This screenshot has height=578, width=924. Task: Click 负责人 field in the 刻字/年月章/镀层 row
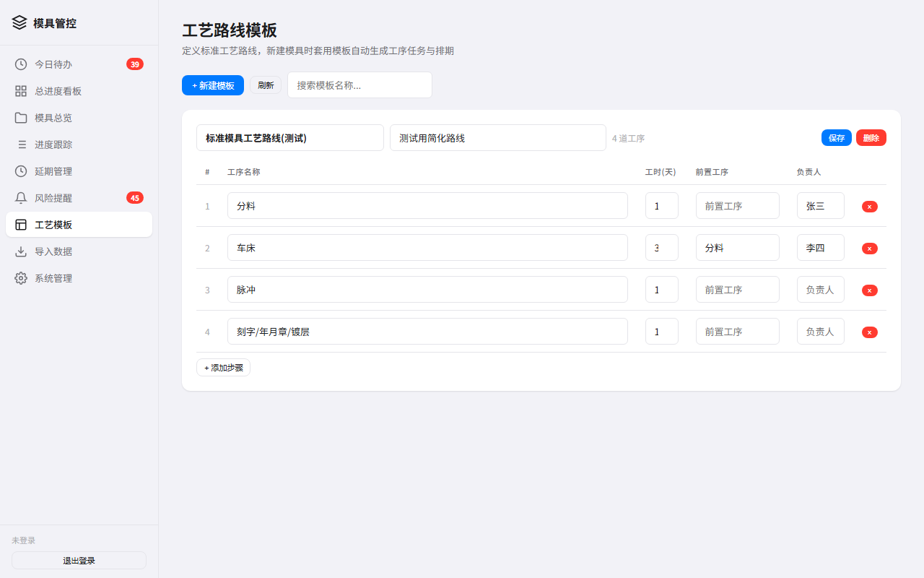(x=821, y=332)
